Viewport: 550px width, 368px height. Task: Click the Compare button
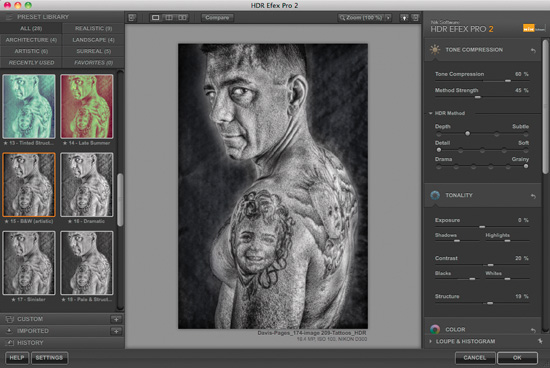click(217, 18)
